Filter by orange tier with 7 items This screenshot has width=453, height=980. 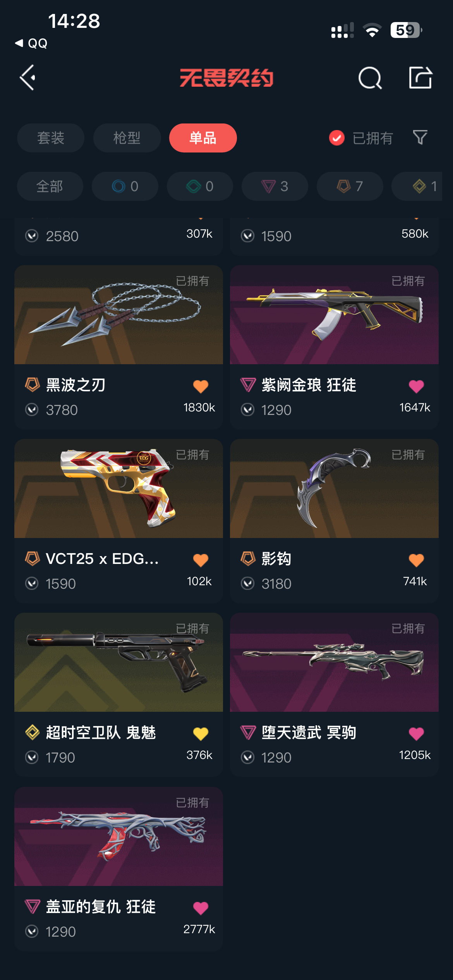click(350, 186)
